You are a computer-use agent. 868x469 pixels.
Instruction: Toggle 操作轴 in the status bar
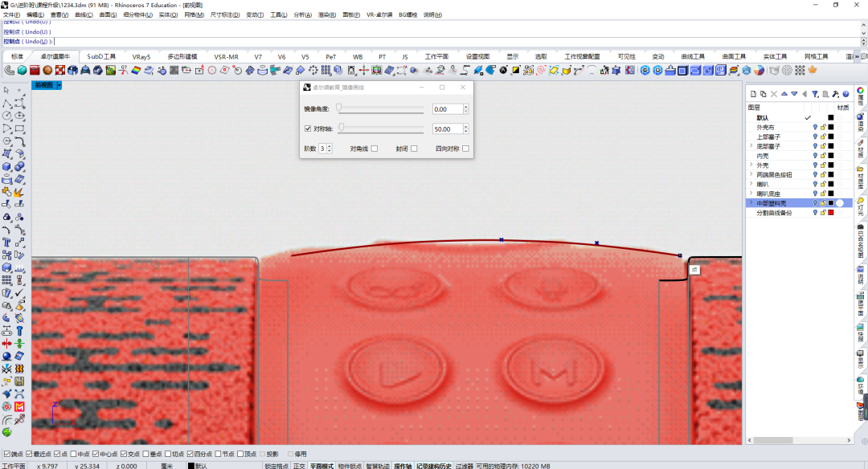pyautogui.click(x=403, y=467)
